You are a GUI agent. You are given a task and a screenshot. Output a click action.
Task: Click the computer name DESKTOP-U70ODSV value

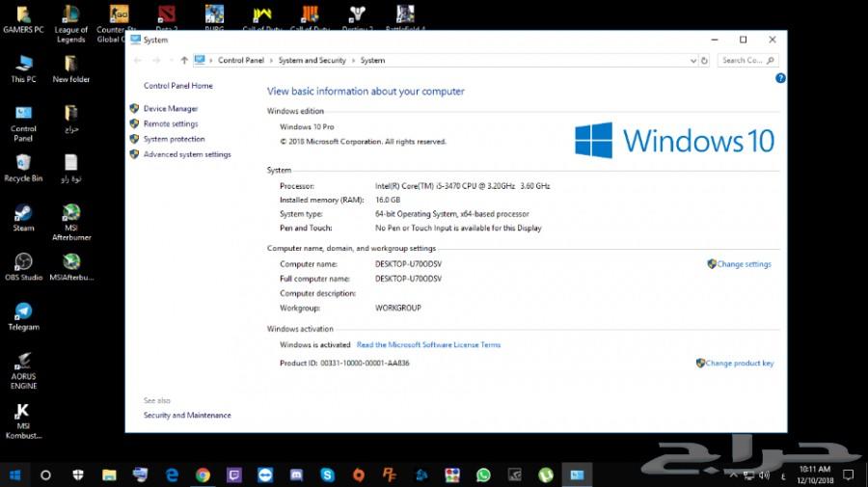pyautogui.click(x=409, y=264)
